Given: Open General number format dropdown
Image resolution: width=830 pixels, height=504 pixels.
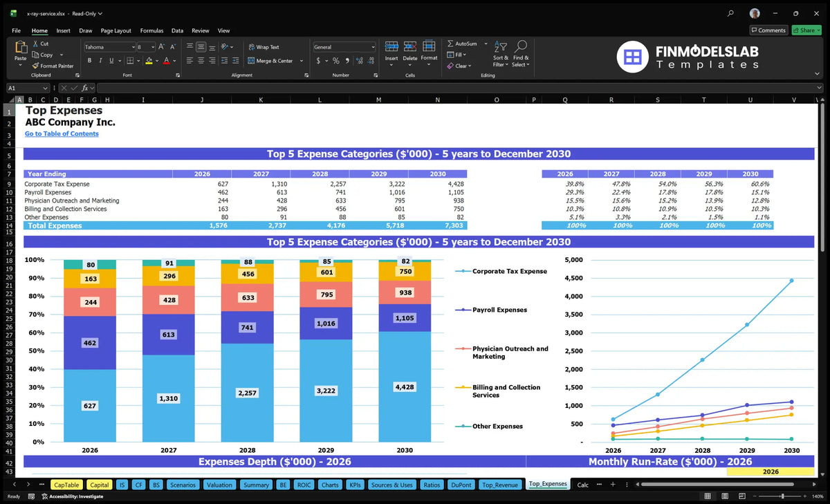Looking at the screenshot, I should (372, 47).
